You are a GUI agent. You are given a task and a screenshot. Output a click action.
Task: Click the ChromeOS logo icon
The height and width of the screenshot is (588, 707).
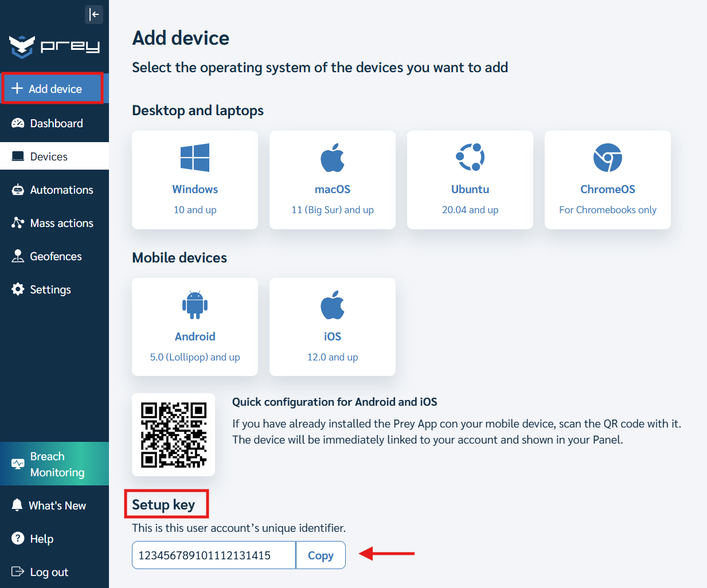(608, 158)
